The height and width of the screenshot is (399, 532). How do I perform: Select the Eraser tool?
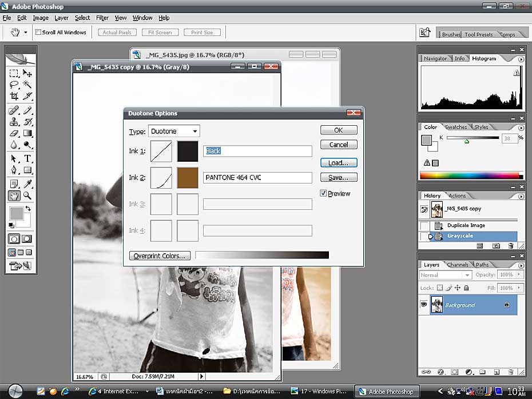pyautogui.click(x=14, y=133)
